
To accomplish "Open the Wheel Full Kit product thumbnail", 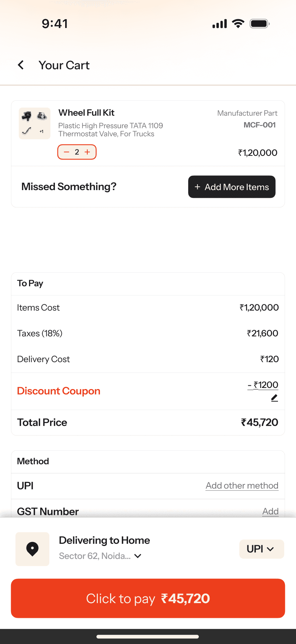I will (35, 123).
